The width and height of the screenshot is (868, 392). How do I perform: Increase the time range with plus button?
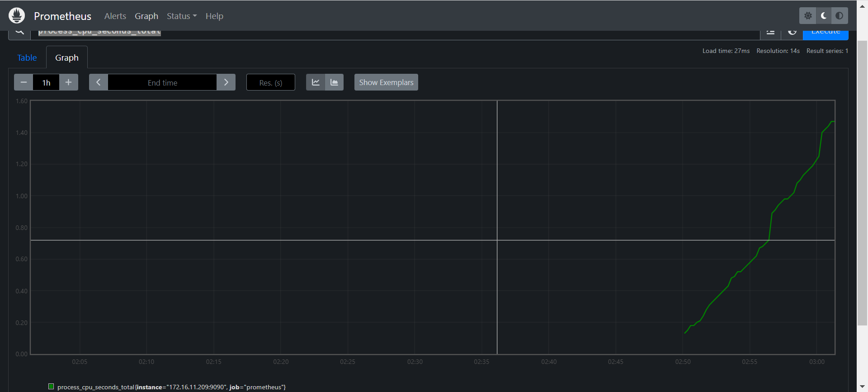69,82
